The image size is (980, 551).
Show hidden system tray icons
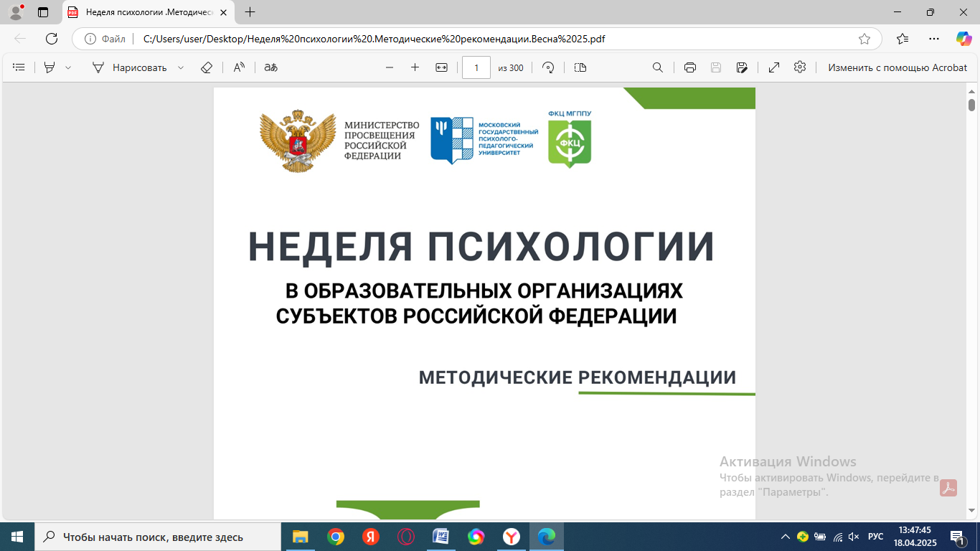point(786,537)
